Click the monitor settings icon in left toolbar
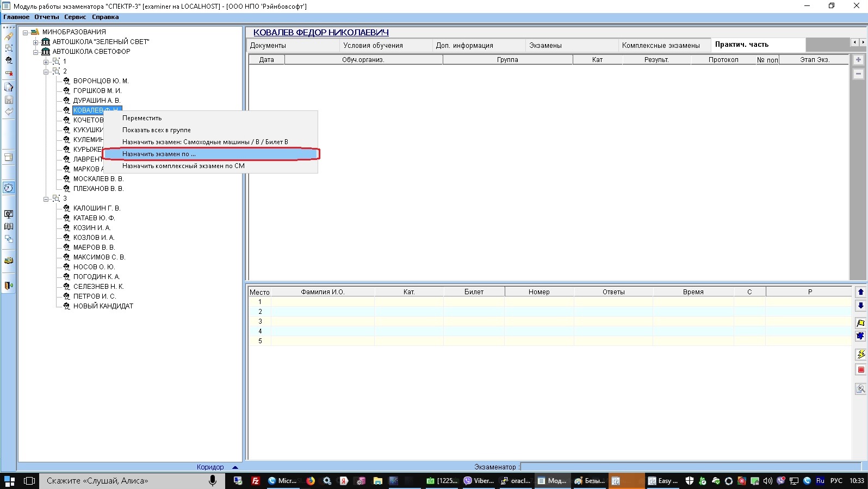The width and height of the screenshot is (868, 489). (x=9, y=214)
